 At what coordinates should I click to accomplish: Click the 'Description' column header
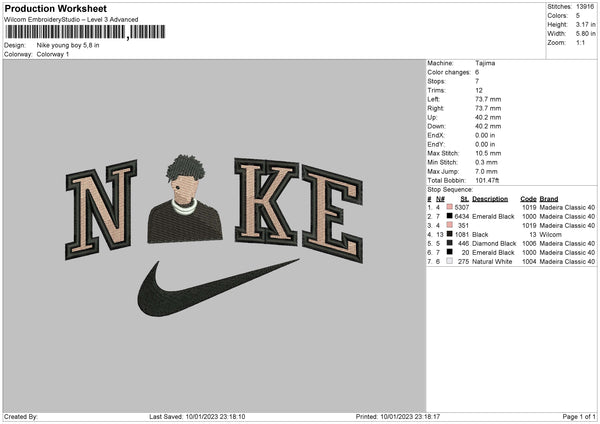point(490,199)
